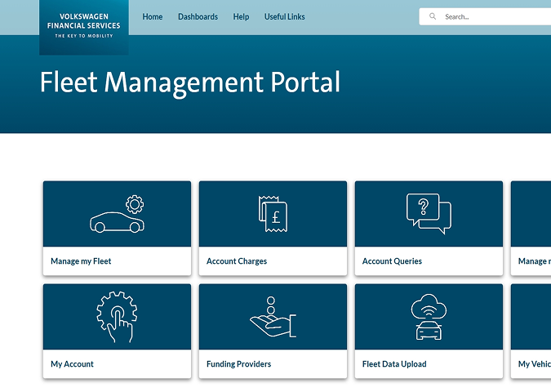The height and width of the screenshot is (392, 551).
Task: Open the My Account label
Action: click(72, 364)
